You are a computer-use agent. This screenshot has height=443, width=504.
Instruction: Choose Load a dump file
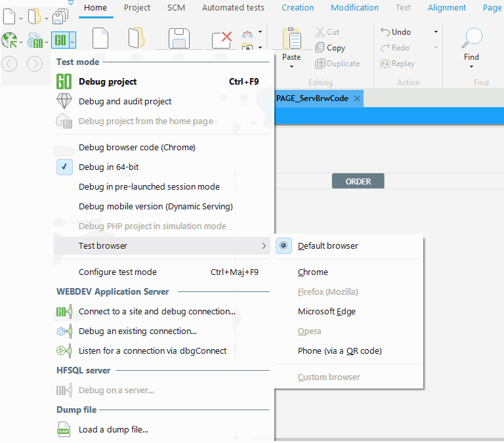[163, 429]
